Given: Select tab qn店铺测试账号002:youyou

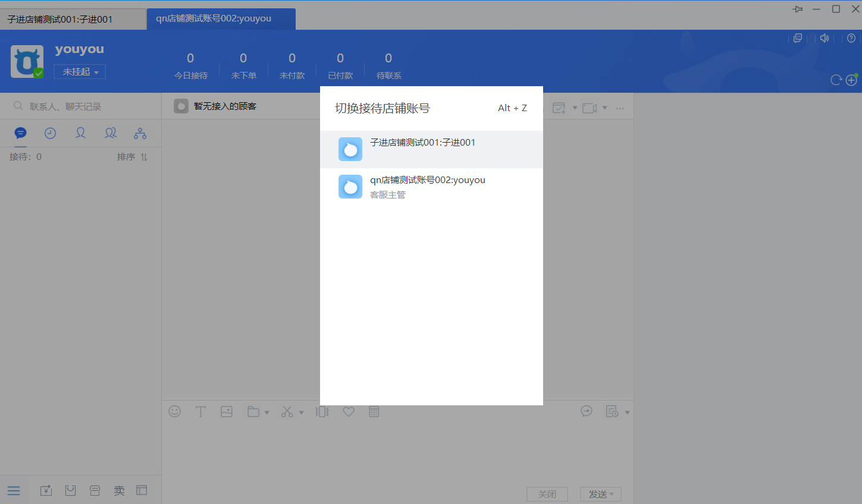Looking at the screenshot, I should click(x=221, y=19).
